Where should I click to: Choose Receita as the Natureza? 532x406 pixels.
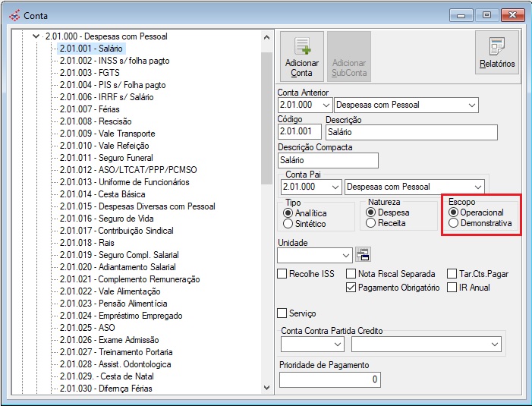point(371,223)
